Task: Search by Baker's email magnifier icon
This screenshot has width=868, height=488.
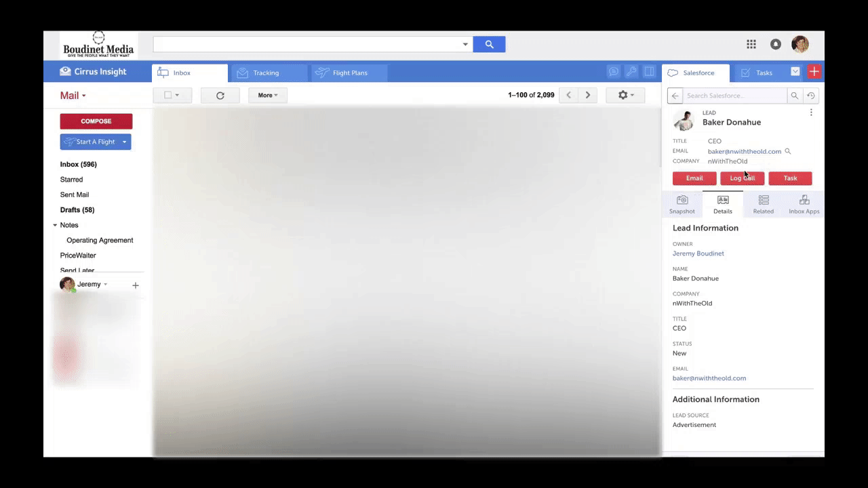Action: tap(788, 151)
